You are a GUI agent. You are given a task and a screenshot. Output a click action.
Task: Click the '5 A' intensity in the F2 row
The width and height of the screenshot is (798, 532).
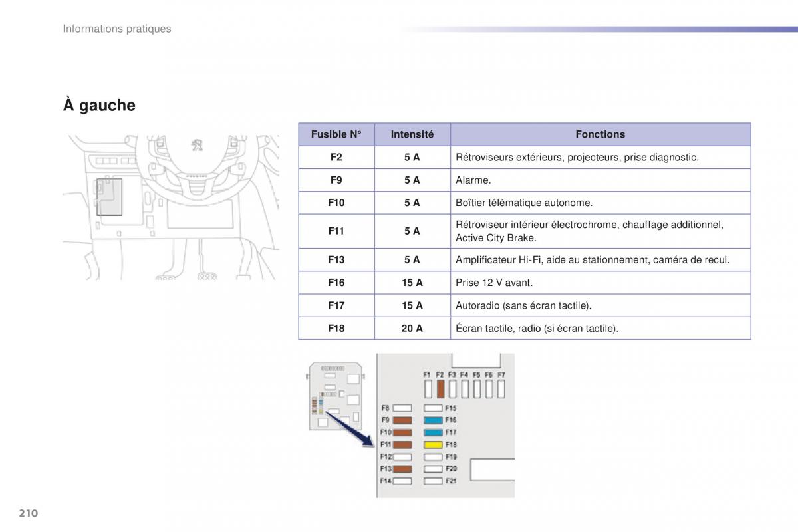tap(412, 158)
